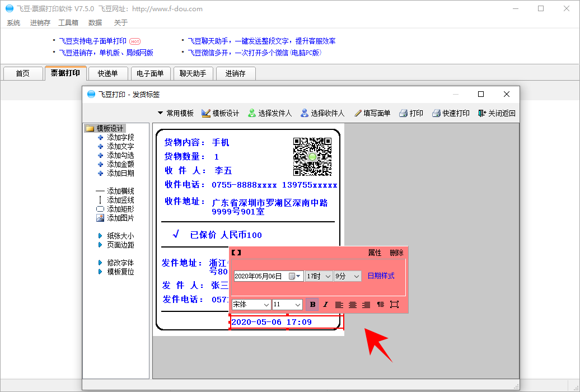Align text left in the field toolbar
Screen dimensions: 580x392
339,305
